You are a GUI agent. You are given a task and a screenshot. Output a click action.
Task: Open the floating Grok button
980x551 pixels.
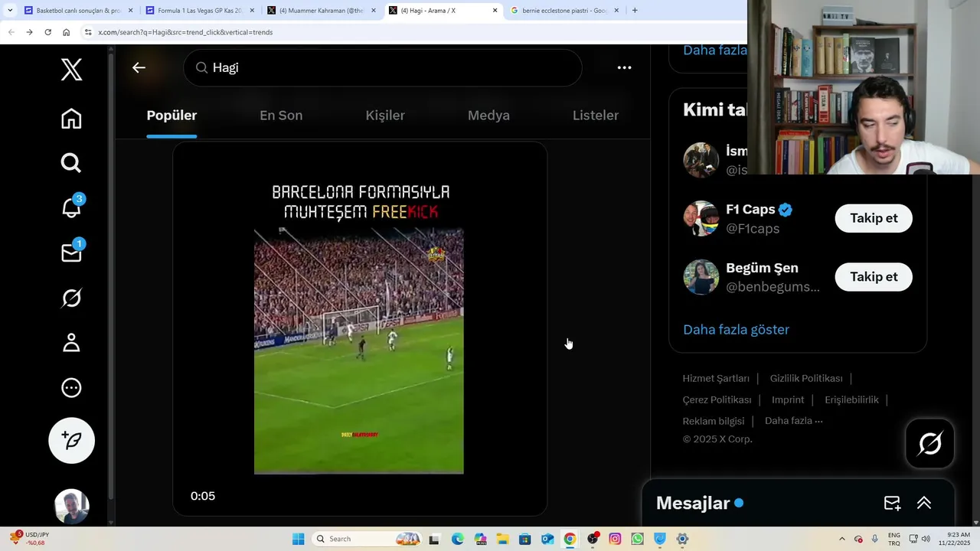click(930, 443)
